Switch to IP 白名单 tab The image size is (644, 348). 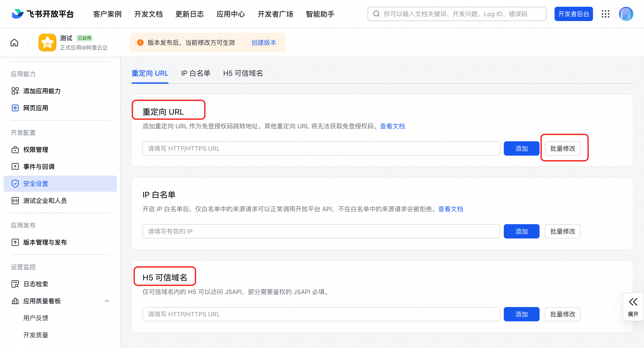(x=195, y=73)
